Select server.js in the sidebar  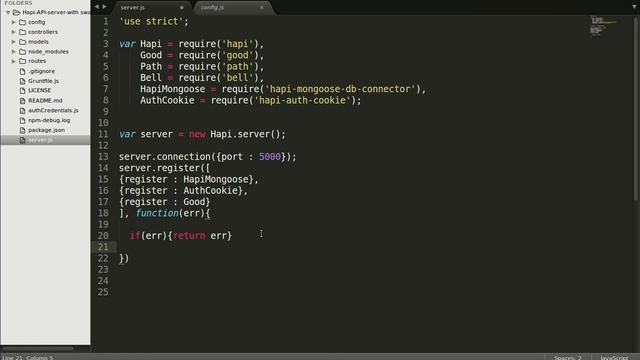40,140
